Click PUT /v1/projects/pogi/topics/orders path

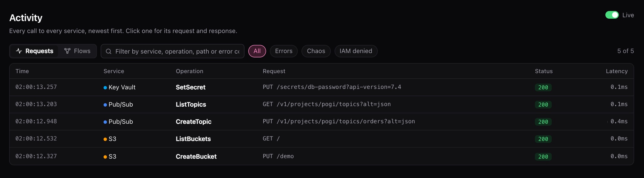(x=339, y=121)
